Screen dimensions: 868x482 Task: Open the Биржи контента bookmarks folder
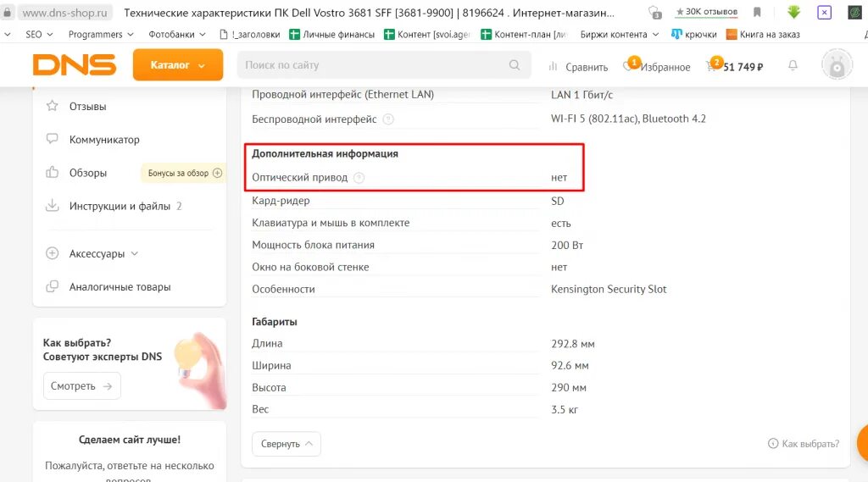(x=619, y=35)
